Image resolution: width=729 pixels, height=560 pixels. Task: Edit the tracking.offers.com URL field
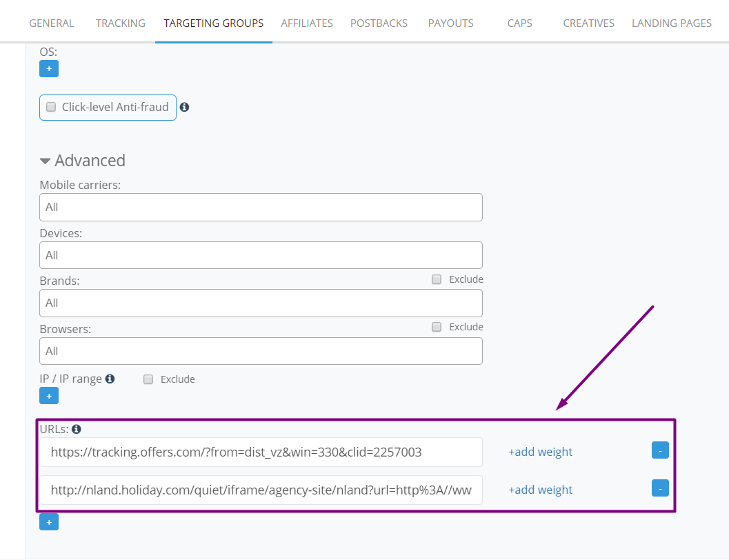pos(261,452)
